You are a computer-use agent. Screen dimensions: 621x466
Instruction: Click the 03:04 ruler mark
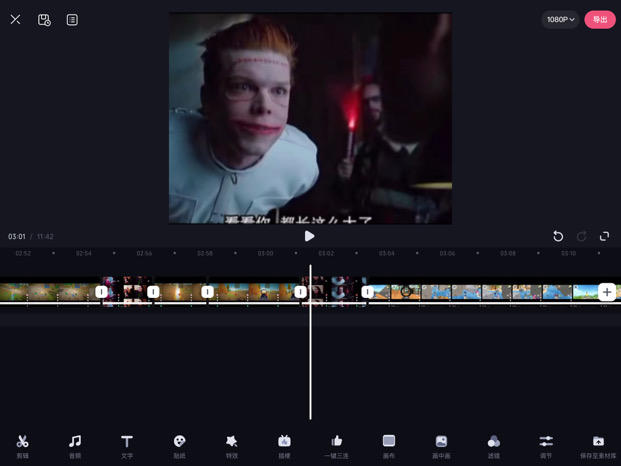coord(387,253)
